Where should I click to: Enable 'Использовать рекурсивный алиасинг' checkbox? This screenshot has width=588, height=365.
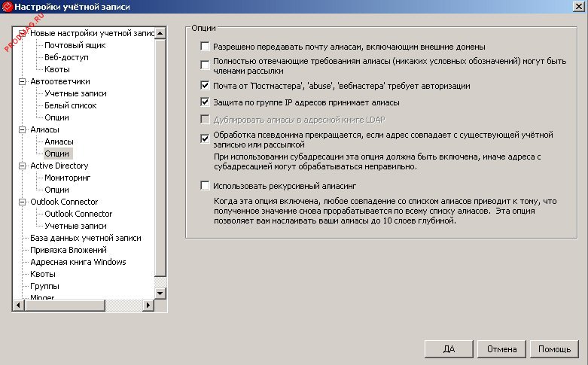(x=205, y=184)
